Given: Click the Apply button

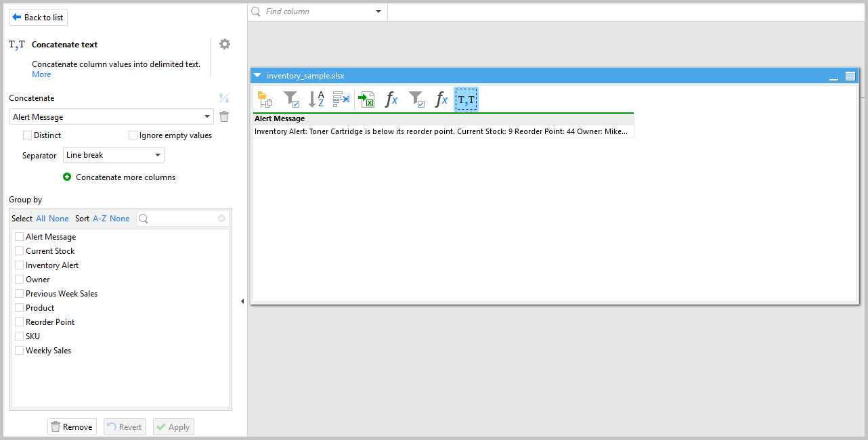Looking at the screenshot, I should [173, 427].
